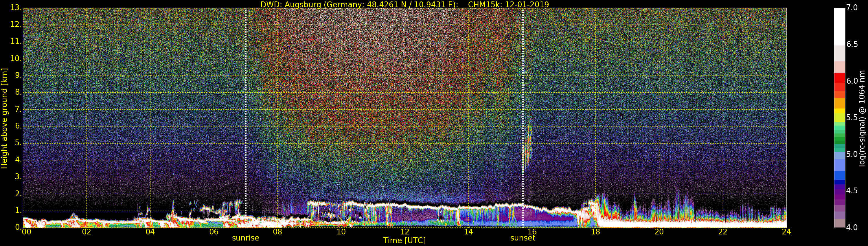Click the '5.' height axis tick label

(18, 143)
